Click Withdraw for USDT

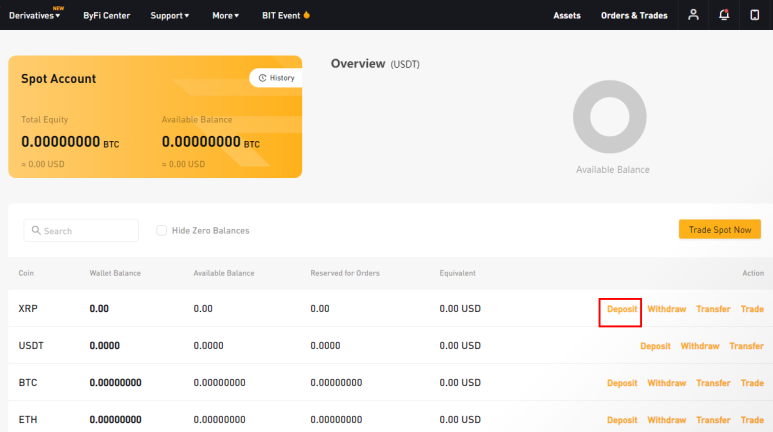[700, 346]
